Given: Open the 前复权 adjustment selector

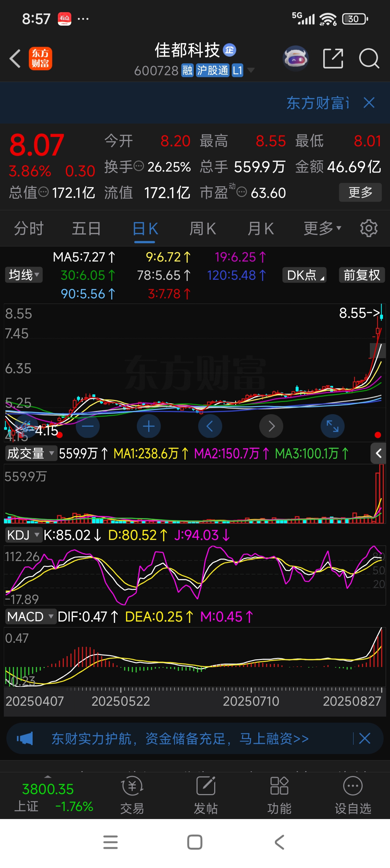Looking at the screenshot, I should coord(362,275).
